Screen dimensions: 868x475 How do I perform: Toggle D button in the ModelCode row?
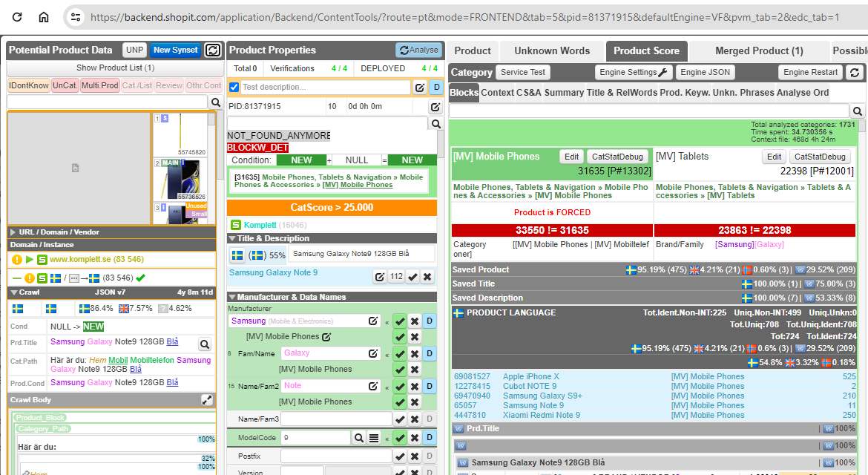click(429, 438)
